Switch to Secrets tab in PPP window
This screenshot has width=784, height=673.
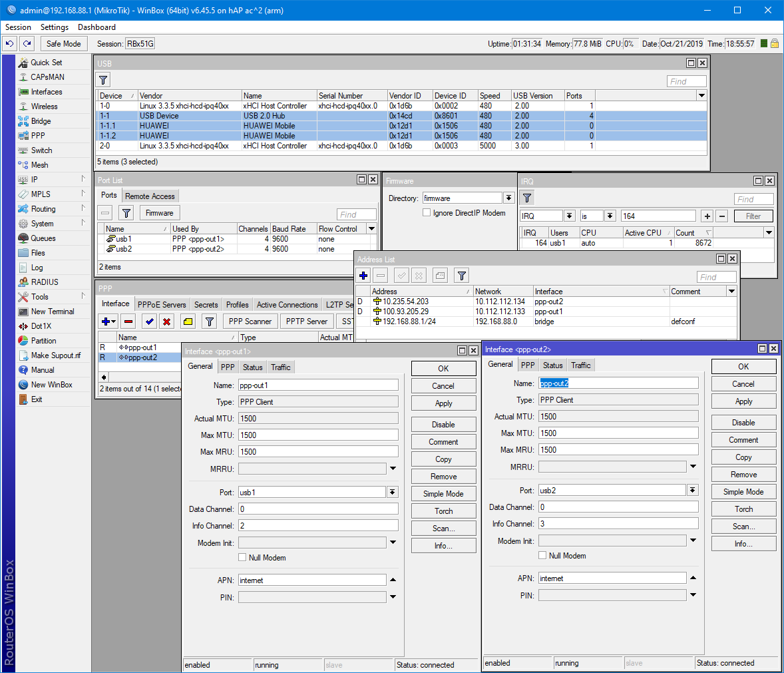(206, 304)
